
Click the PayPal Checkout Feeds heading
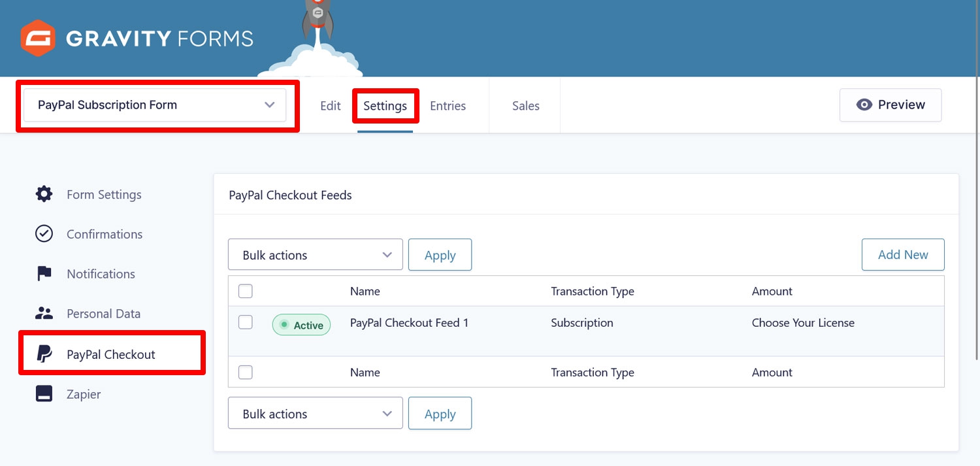click(x=290, y=195)
